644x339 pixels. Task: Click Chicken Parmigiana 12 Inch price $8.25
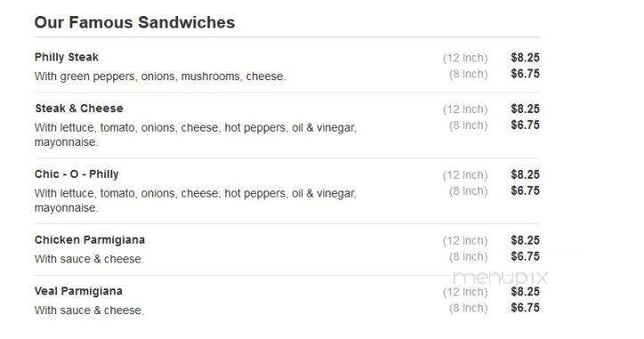pos(525,240)
